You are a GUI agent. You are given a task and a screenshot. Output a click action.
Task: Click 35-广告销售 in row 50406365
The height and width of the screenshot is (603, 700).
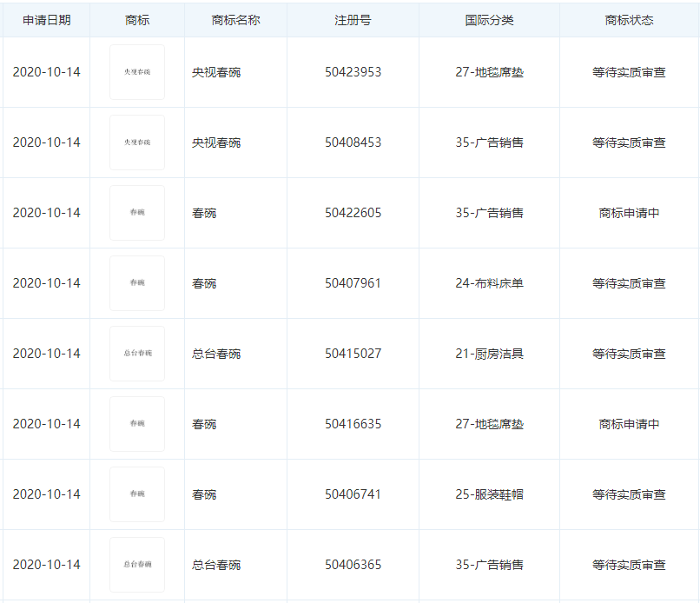tap(489, 565)
